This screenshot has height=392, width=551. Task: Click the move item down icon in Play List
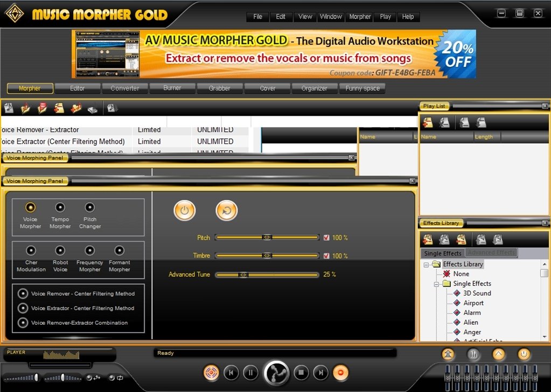click(481, 122)
